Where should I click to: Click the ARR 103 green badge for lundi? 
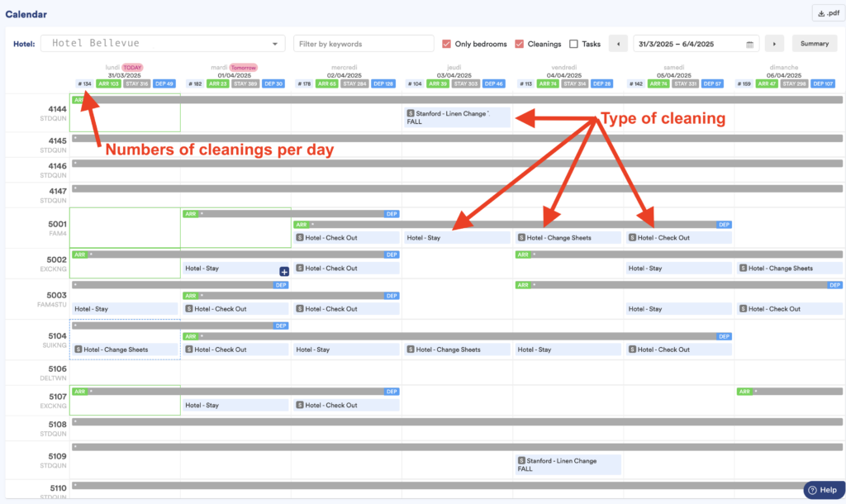tap(108, 84)
